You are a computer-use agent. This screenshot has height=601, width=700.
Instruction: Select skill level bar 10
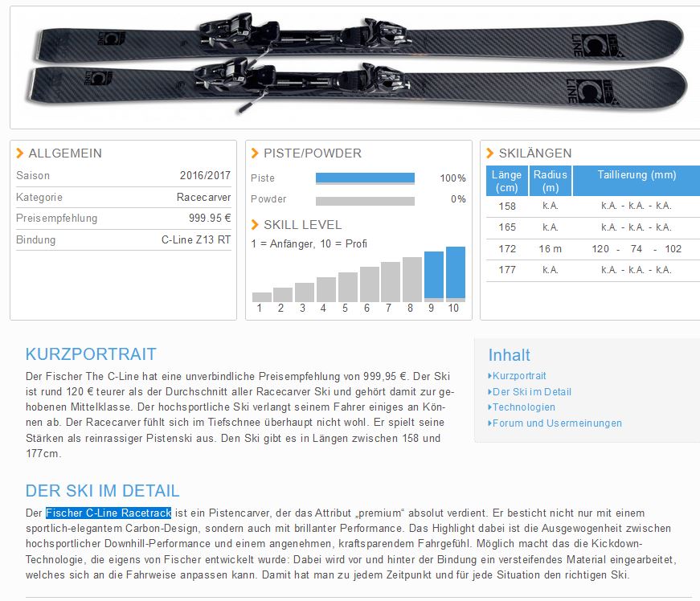(456, 273)
